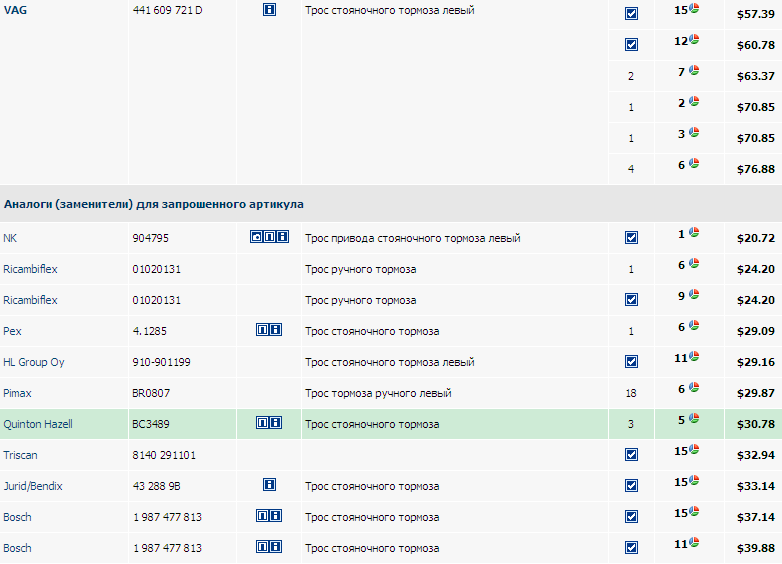The height and width of the screenshot is (564, 782).
Task: Click checkmark box in NK 904795 row
Action: pyautogui.click(x=631, y=237)
